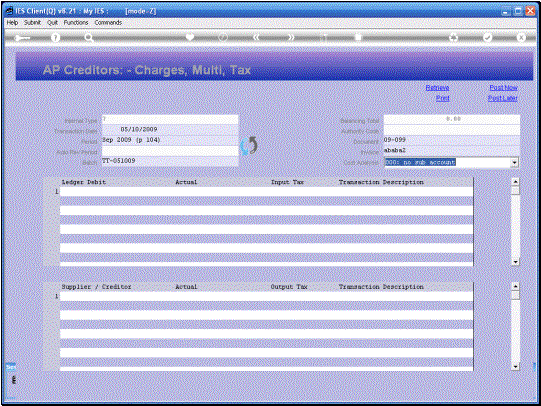Click the Ledger Debit grid's scroll-down arrow
This screenshot has width=541, height=406.
point(515,262)
